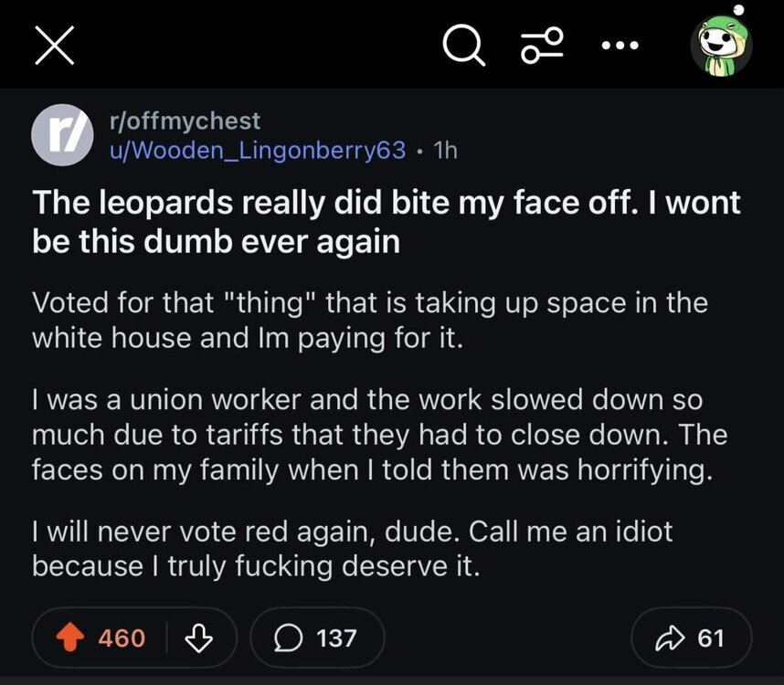Share the post using the arrow icon

(673, 638)
